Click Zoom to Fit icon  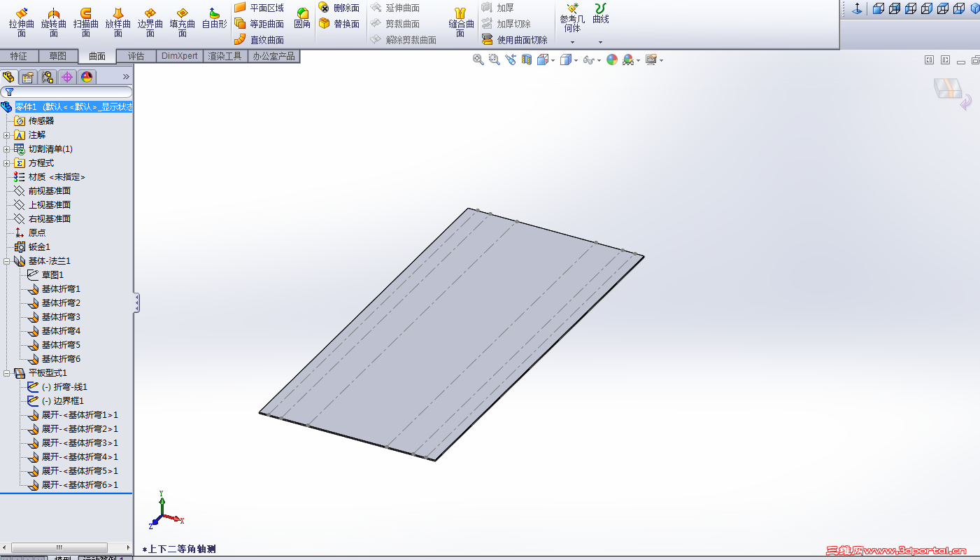click(x=478, y=60)
